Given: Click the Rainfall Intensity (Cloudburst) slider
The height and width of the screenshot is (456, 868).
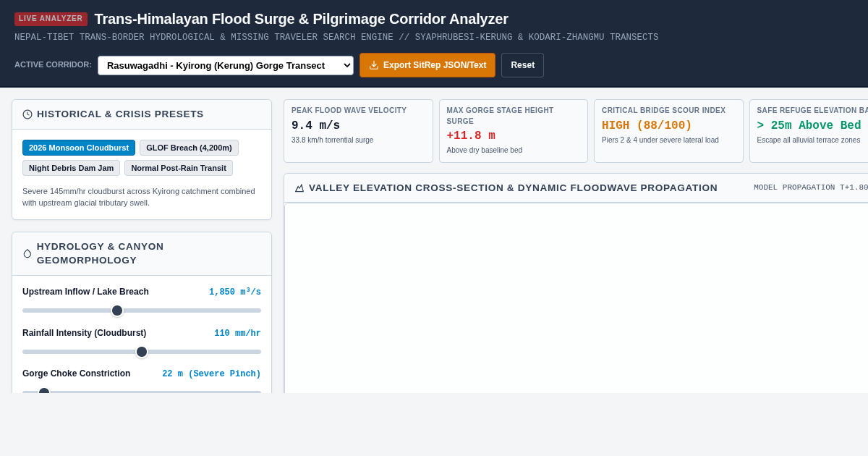Looking at the screenshot, I should [142, 352].
